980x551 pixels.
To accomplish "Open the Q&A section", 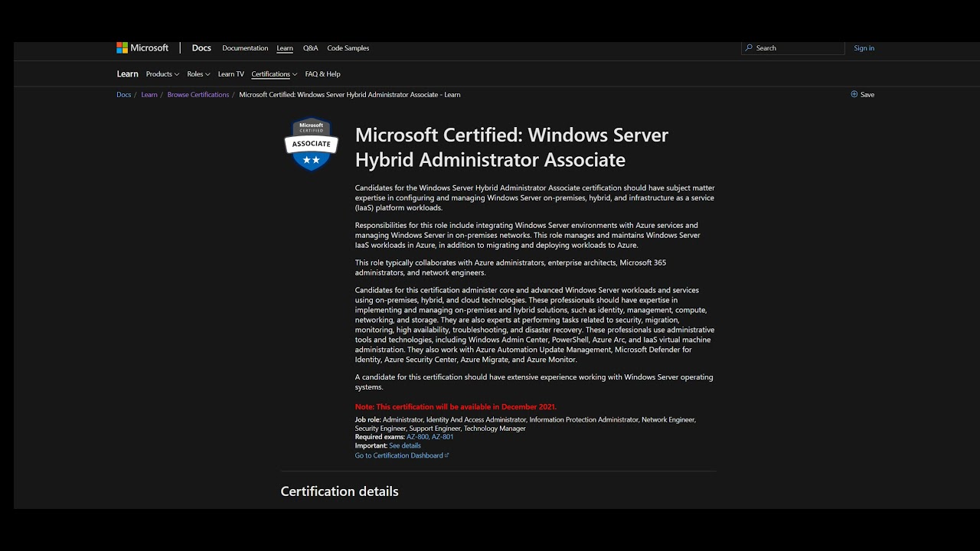I will point(310,48).
